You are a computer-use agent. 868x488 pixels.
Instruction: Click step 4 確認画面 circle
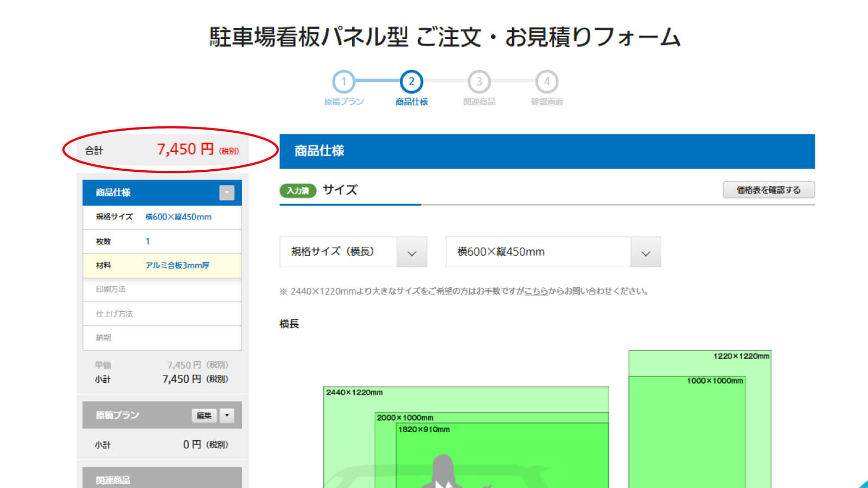[x=547, y=82]
